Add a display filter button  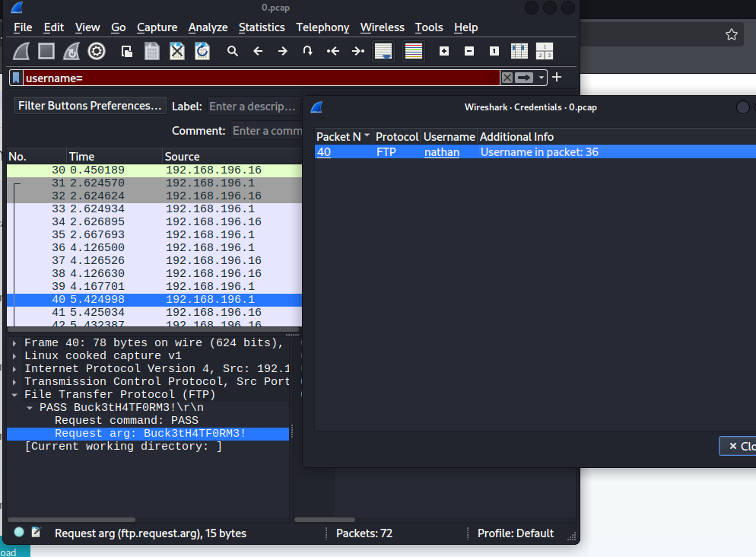557,77
